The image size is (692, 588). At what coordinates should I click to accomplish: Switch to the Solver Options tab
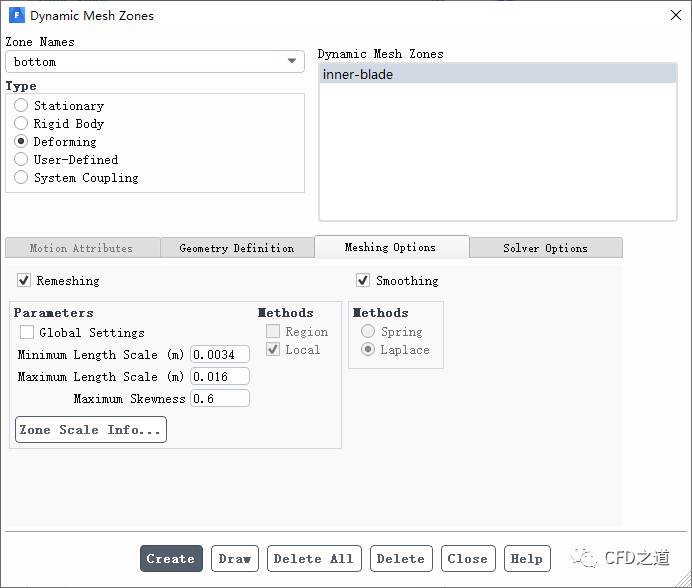point(545,248)
